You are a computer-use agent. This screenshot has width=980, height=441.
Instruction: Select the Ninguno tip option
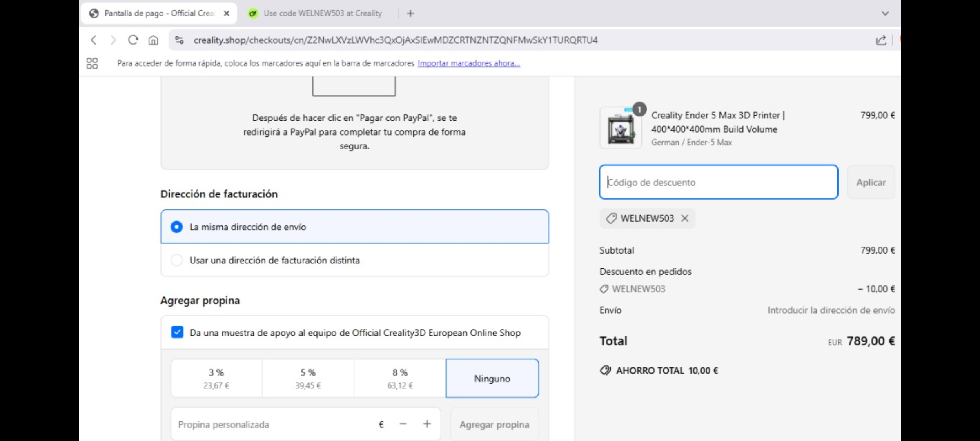click(492, 378)
